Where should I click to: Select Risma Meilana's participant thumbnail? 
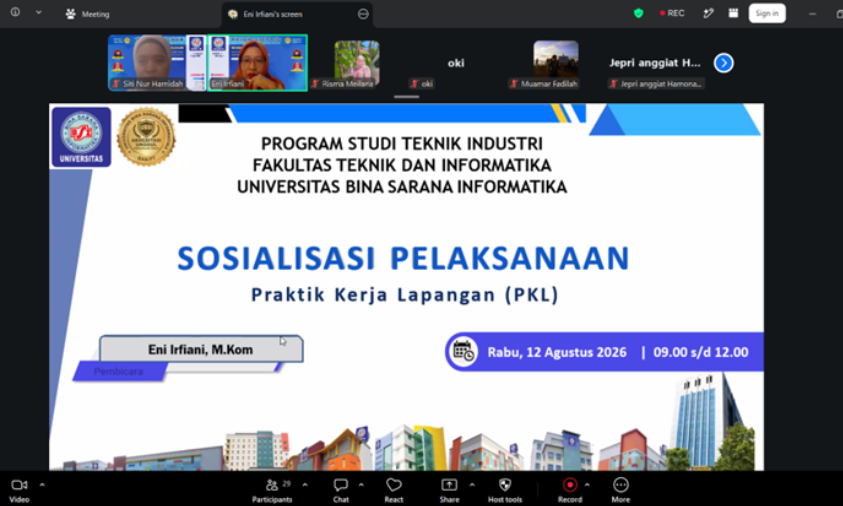(x=356, y=62)
